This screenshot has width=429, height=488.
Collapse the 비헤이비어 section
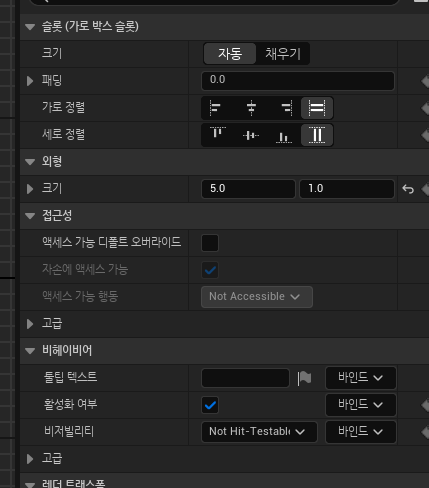click(30, 351)
